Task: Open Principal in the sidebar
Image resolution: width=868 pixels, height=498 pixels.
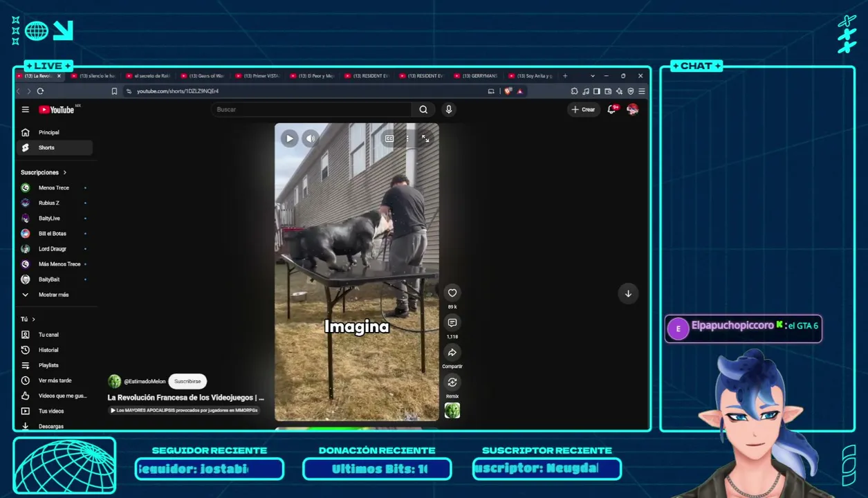Action: [x=55, y=132]
